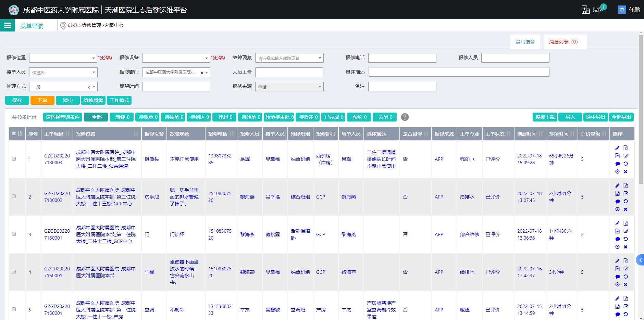
Task: Click the comment bubble icon in row 1 operations
Action: 618,163
